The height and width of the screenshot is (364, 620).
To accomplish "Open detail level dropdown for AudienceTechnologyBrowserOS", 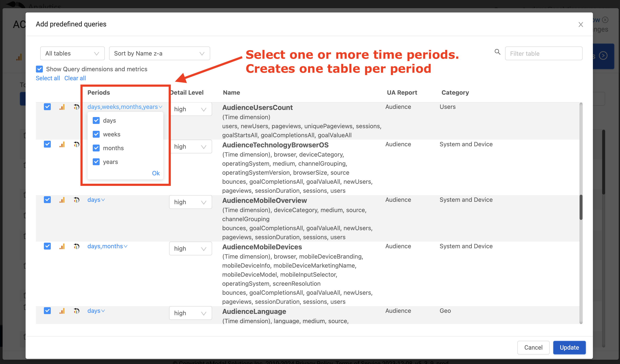I will point(191,147).
